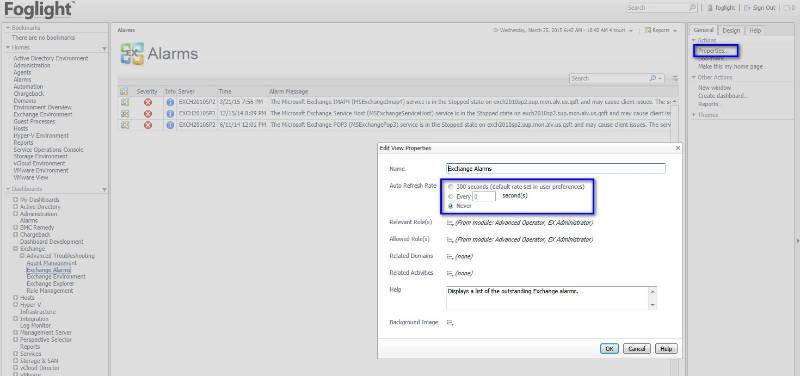
Task: Click the edit icon next to Related Domains
Action: click(449, 256)
